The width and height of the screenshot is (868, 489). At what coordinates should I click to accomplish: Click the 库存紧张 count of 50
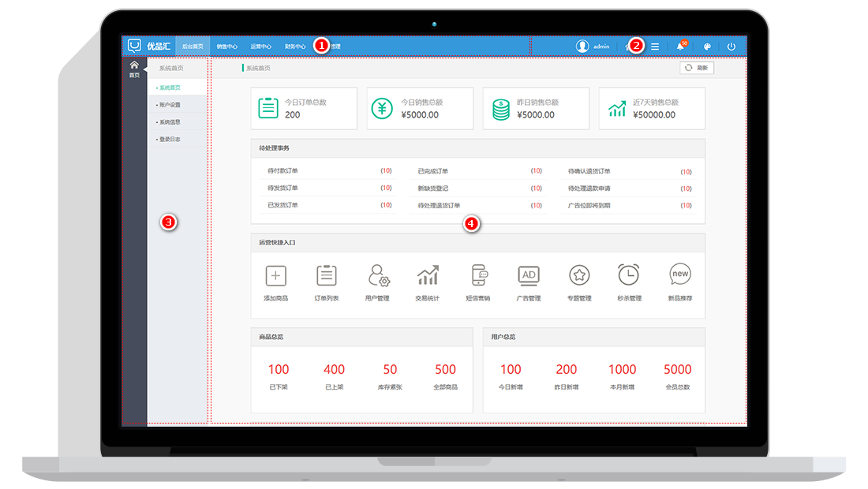(x=391, y=369)
